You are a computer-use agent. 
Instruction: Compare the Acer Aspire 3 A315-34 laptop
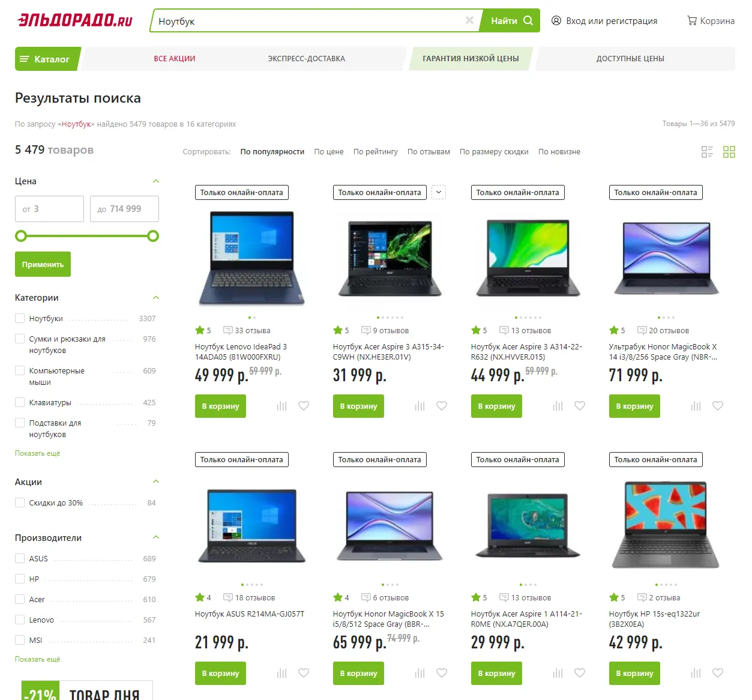point(420,406)
